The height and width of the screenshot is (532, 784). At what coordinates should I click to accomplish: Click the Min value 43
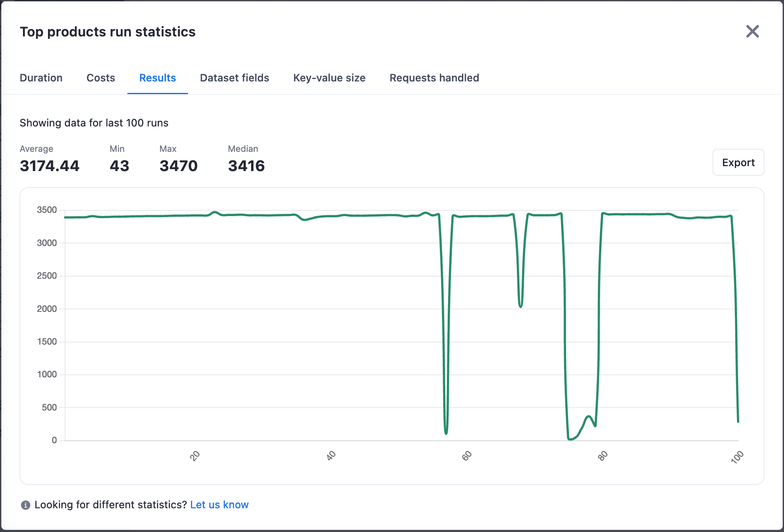(120, 166)
